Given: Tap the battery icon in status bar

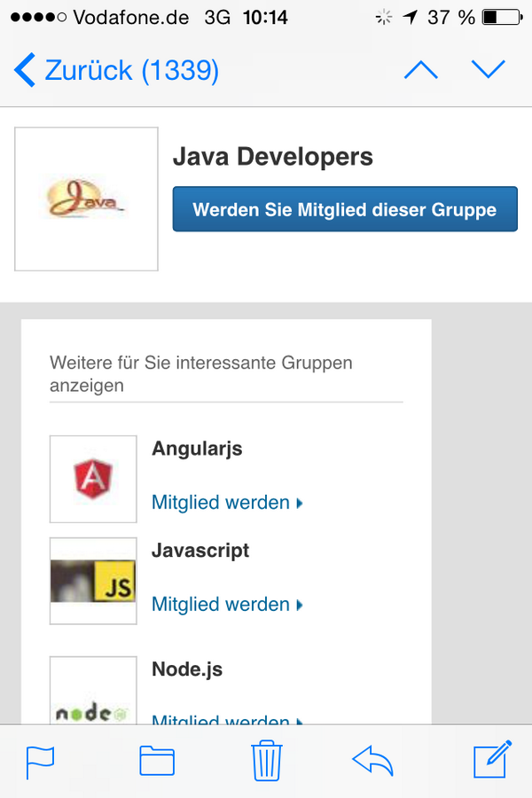Looking at the screenshot, I should coord(503,18).
